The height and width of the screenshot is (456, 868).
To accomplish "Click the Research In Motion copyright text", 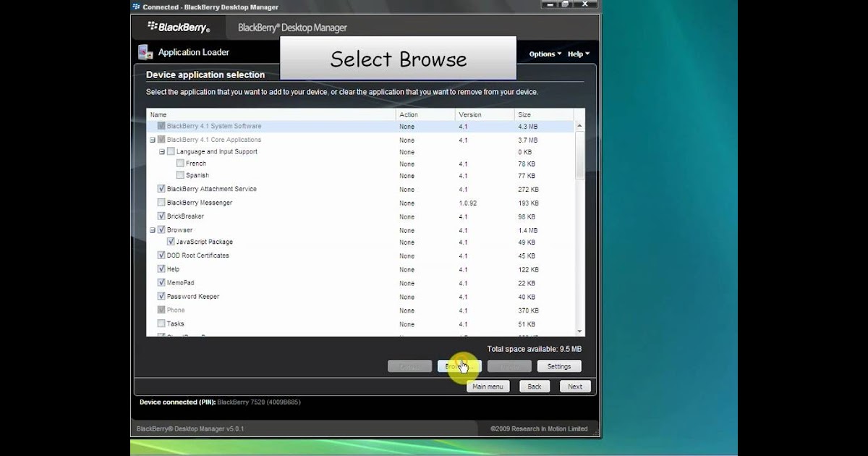I will click(x=539, y=429).
